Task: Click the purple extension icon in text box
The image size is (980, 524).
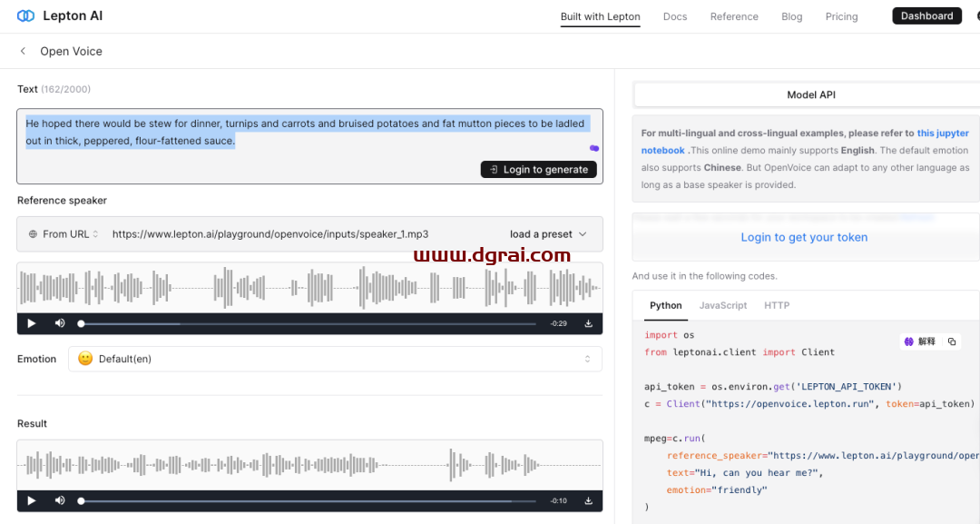Action: coord(593,148)
